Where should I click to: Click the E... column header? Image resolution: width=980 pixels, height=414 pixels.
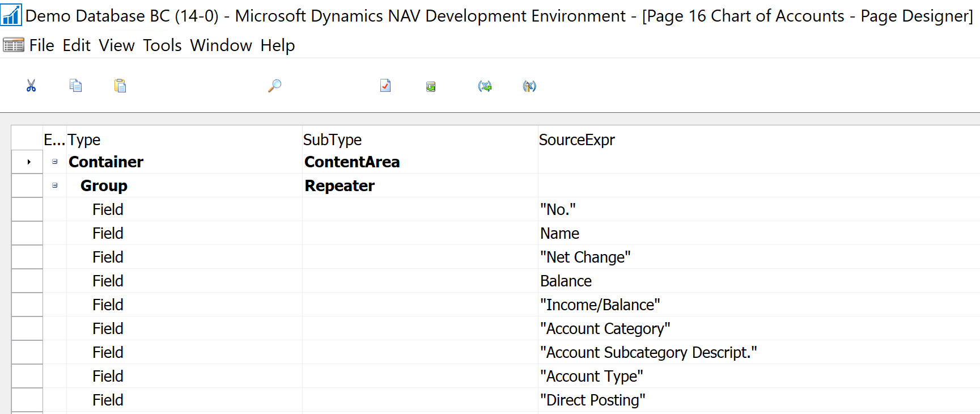coord(54,140)
